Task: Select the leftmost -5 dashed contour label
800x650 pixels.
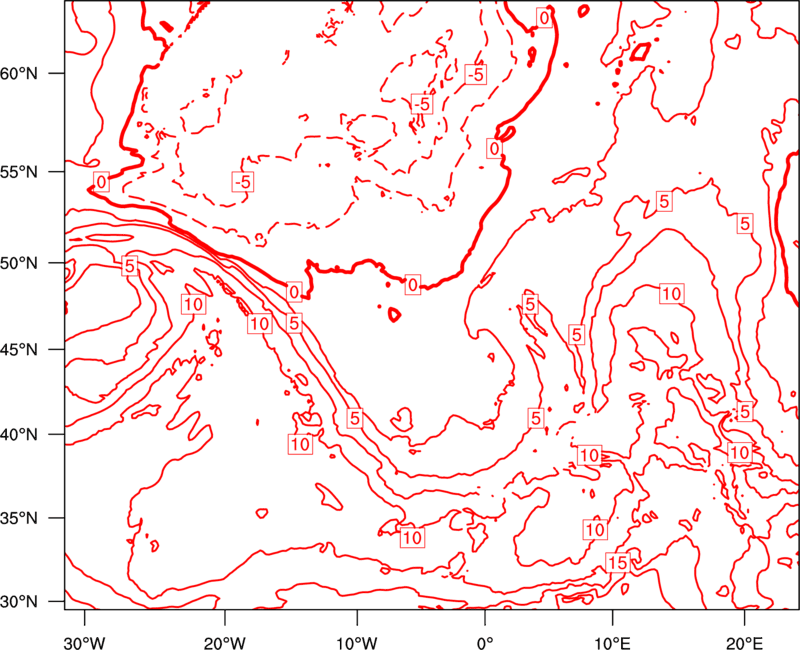Action: 242,181
